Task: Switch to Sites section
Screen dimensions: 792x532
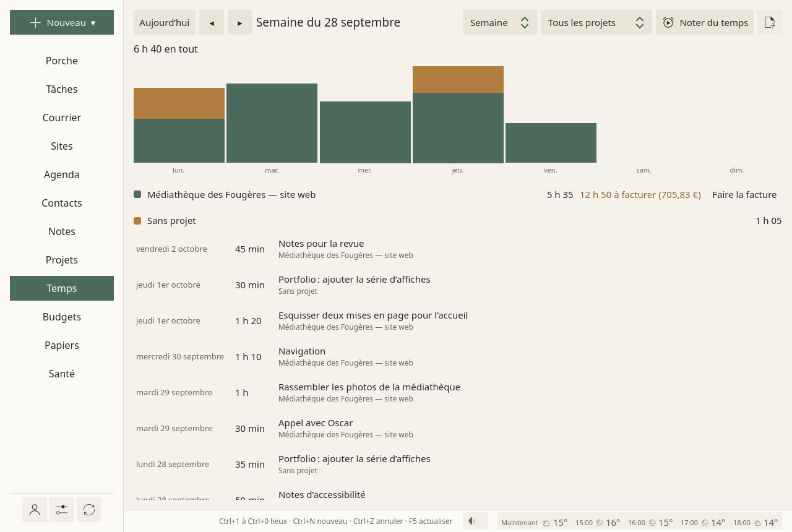Action: point(62,146)
